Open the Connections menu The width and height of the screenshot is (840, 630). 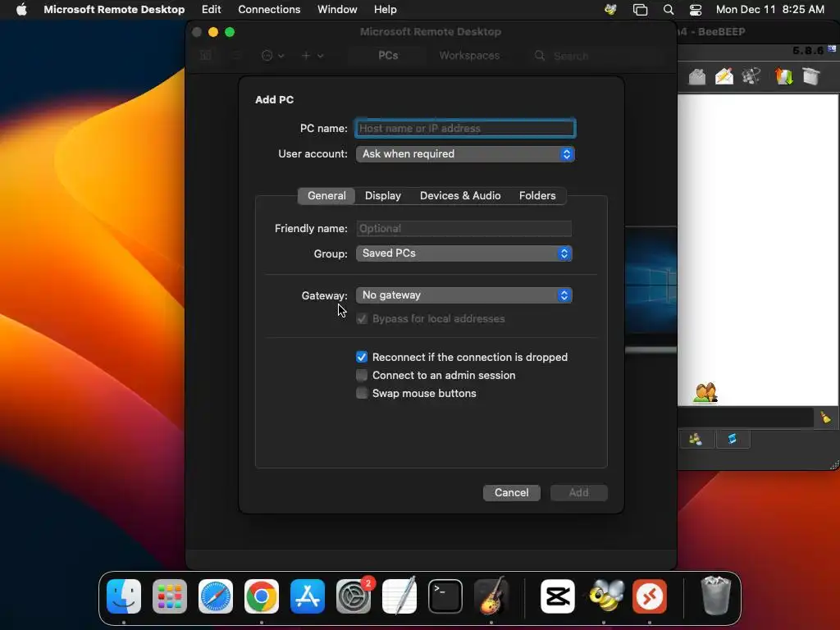pos(269,10)
